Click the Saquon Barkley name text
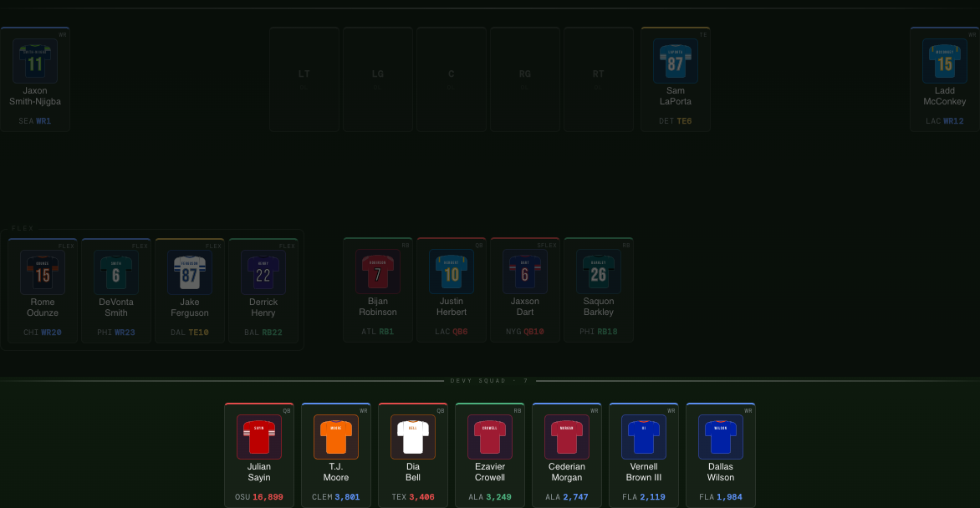Image resolution: width=980 pixels, height=508 pixels. click(599, 307)
